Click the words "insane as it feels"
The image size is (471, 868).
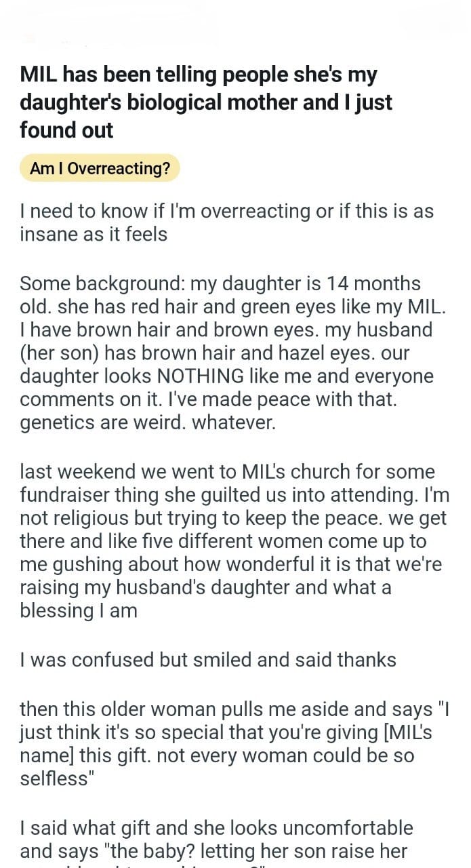pyautogui.click(x=94, y=235)
